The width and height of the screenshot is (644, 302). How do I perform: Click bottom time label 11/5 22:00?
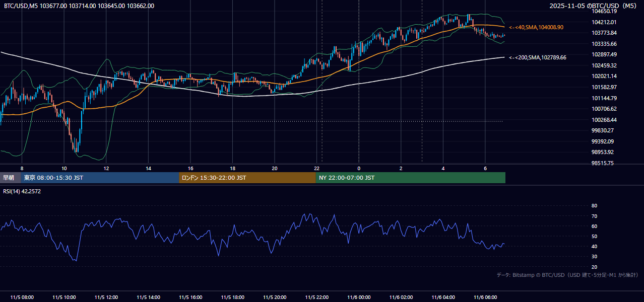[317, 297]
